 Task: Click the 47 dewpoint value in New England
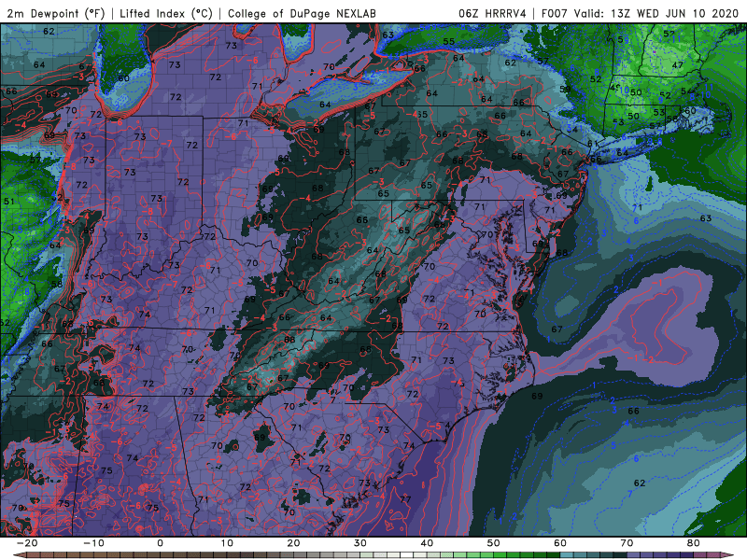click(678, 65)
